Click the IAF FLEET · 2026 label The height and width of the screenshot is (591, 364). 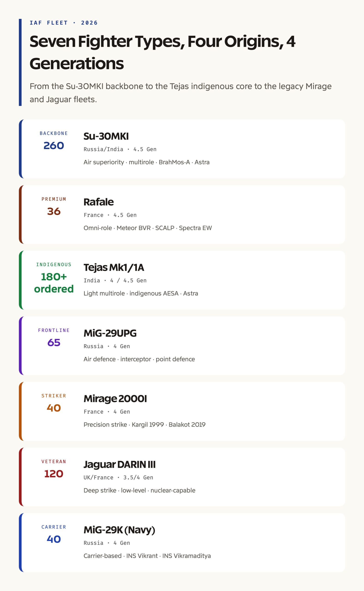pos(64,23)
